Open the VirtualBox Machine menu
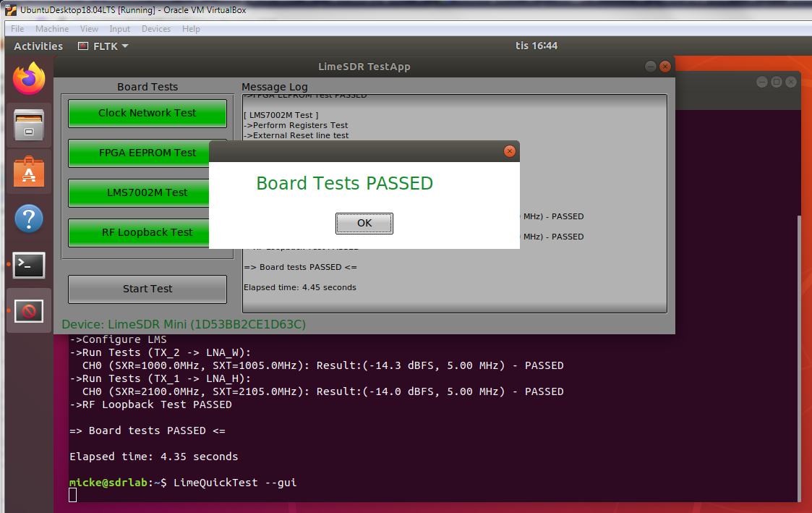 [52, 28]
